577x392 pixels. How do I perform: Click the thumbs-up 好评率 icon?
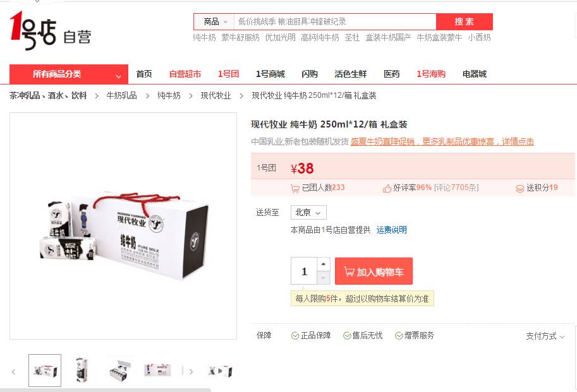[387, 189]
